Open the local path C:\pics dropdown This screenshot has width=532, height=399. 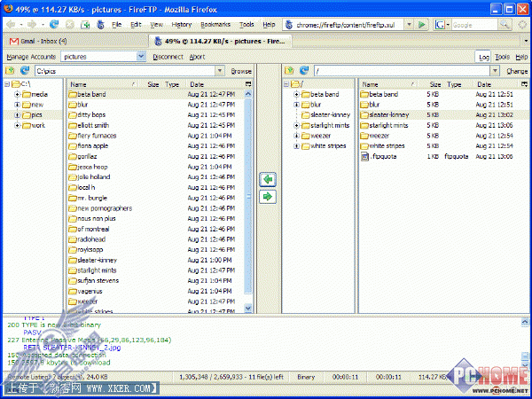click(x=220, y=71)
